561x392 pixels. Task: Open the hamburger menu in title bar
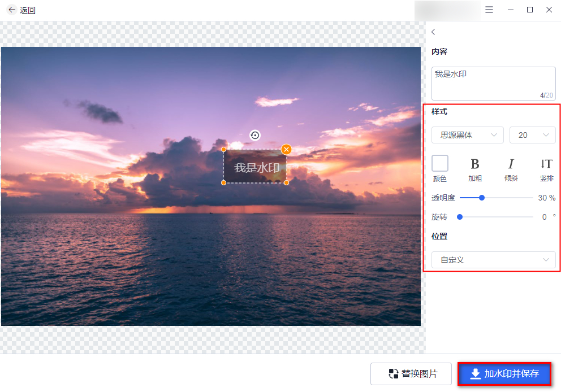489,10
